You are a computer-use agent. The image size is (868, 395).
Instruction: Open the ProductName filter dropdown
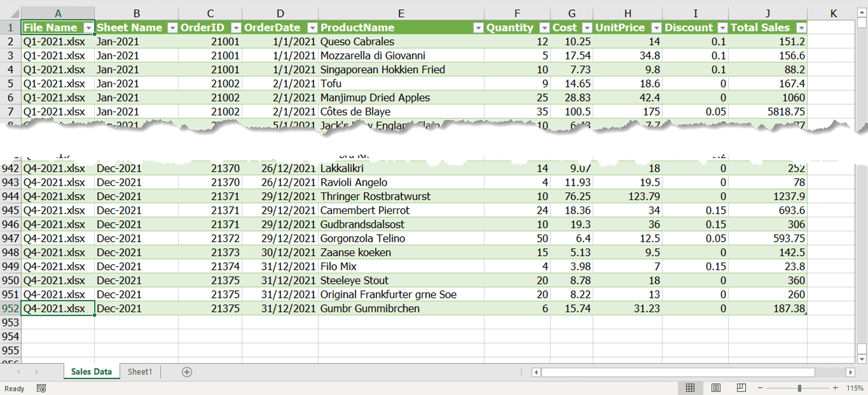click(x=479, y=27)
